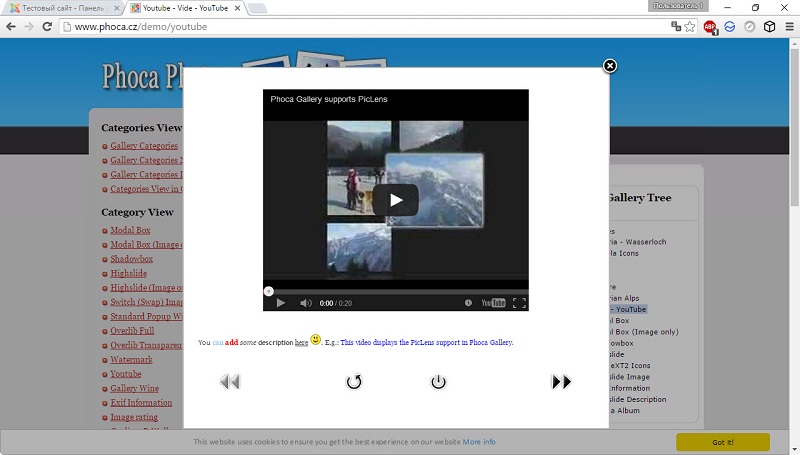Viewport: 800px width, 455px height.
Task: Open a new browser tab
Action: point(257,8)
